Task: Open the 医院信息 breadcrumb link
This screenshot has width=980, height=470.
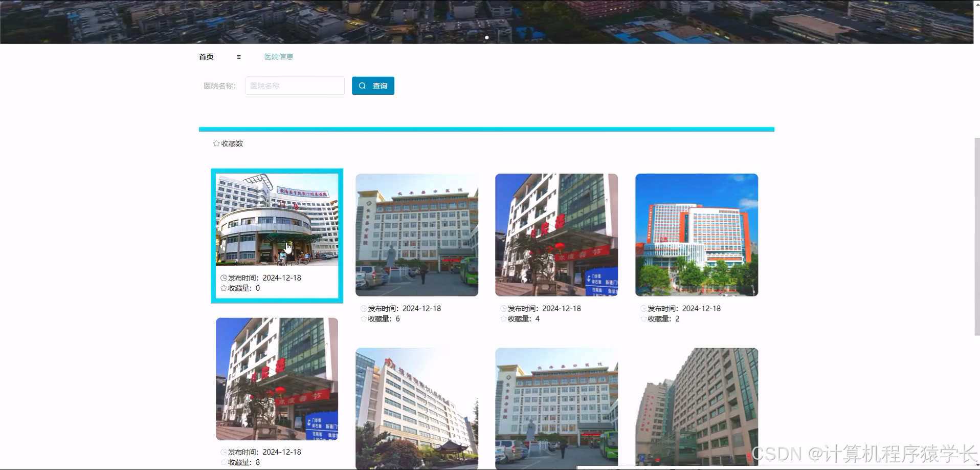Action: click(x=279, y=57)
